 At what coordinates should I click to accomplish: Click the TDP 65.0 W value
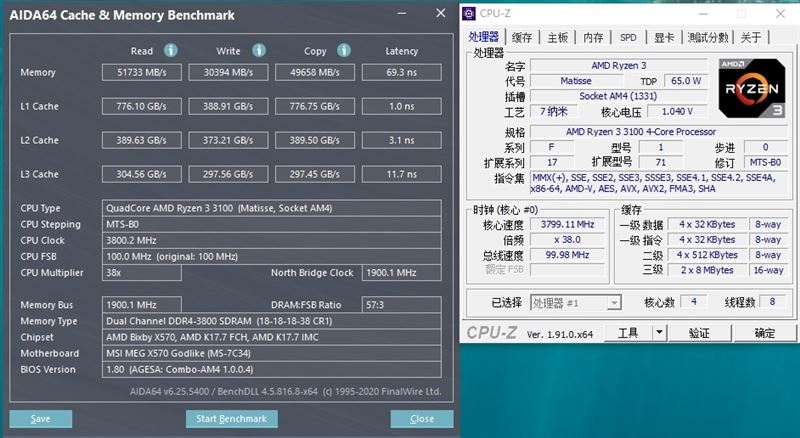(686, 81)
